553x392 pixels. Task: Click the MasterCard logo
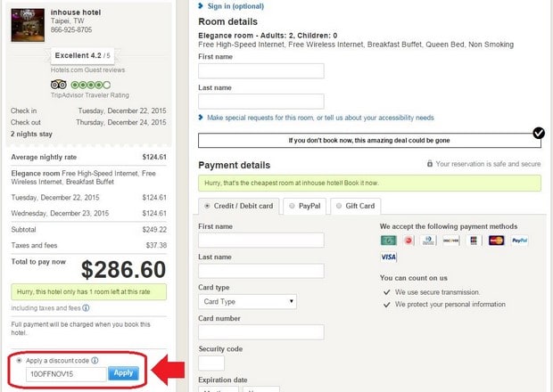(x=497, y=241)
